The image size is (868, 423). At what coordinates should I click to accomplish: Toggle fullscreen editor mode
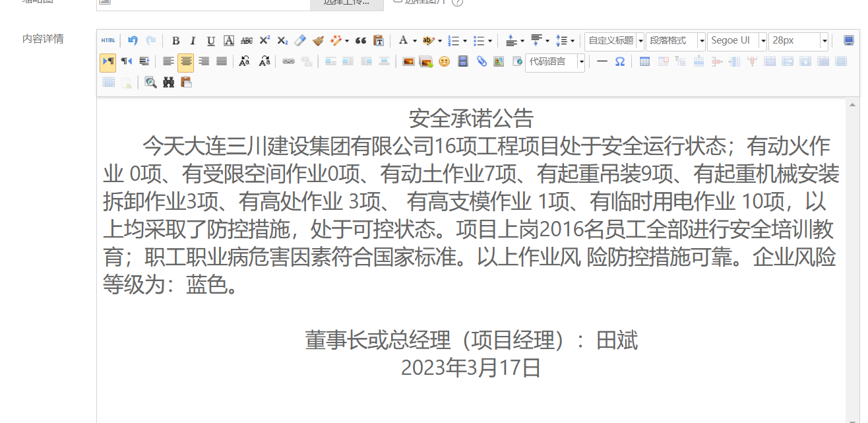[x=849, y=40]
